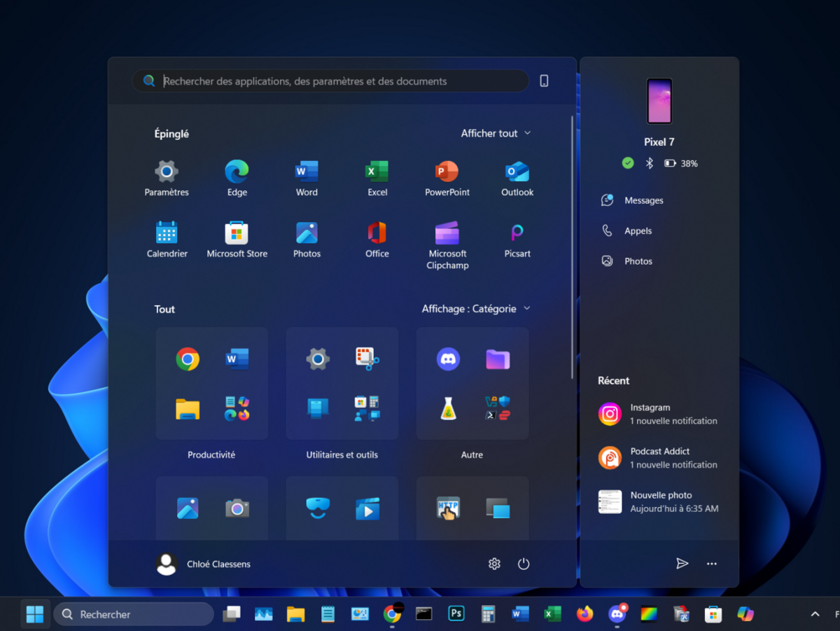Launch Microsoft Clipchamp
This screenshot has width=840, height=631.
click(x=447, y=246)
